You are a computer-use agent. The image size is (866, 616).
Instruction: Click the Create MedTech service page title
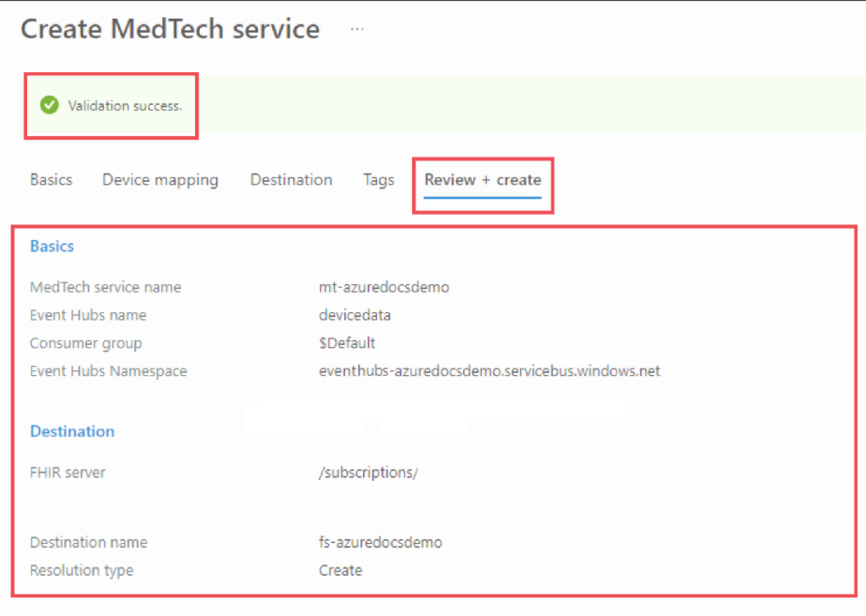point(170,29)
